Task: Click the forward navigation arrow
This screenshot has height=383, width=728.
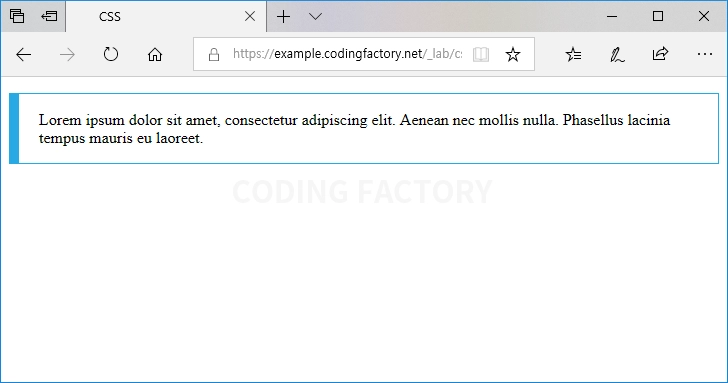Action: coord(67,55)
